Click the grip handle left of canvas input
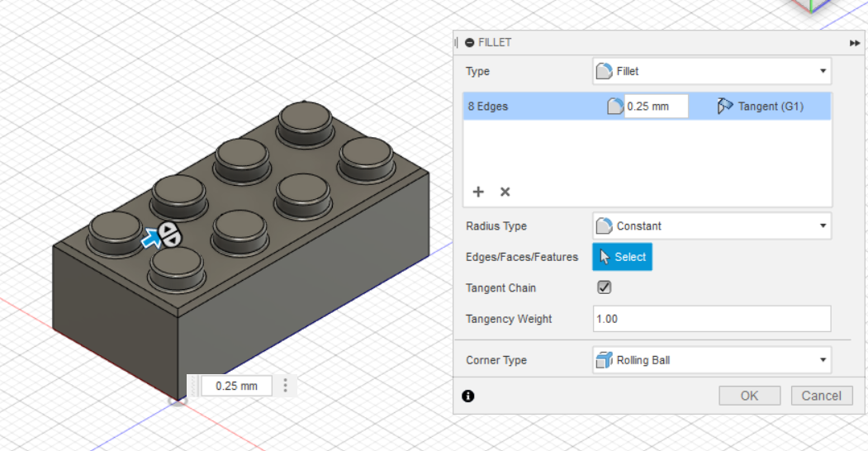The height and width of the screenshot is (451, 868). (193, 386)
